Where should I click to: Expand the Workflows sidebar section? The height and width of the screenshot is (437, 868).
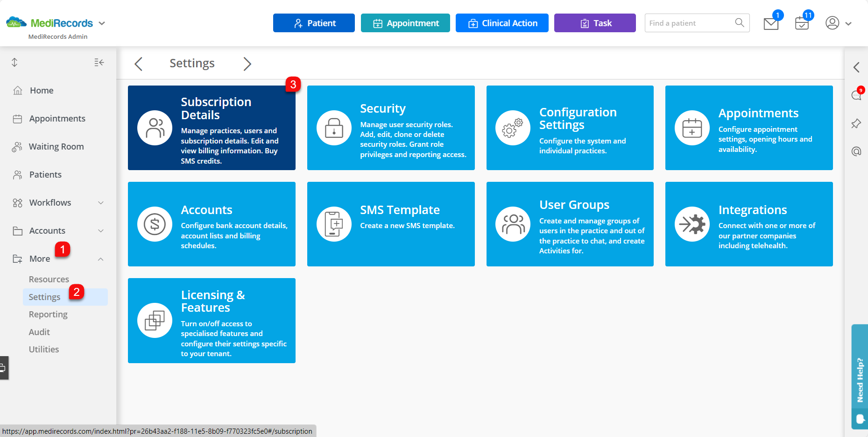coord(51,202)
